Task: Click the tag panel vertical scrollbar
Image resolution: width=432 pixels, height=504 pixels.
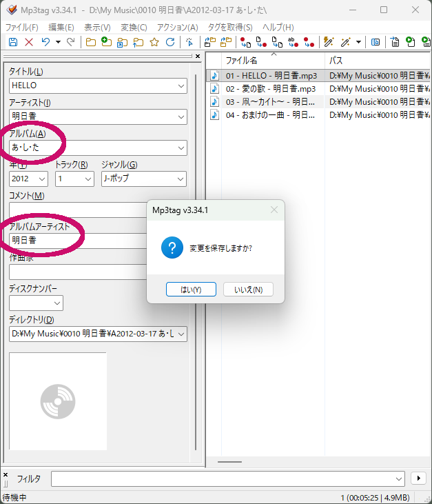Action: tap(195, 262)
